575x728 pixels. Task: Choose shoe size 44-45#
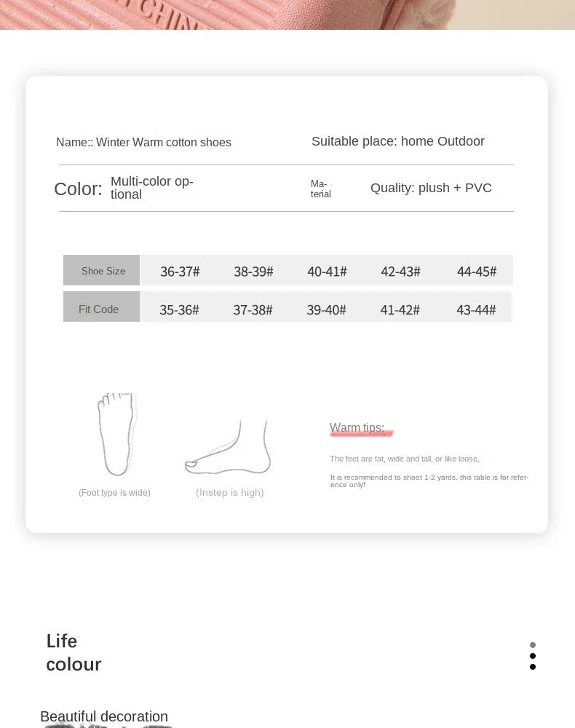pyautogui.click(x=477, y=272)
